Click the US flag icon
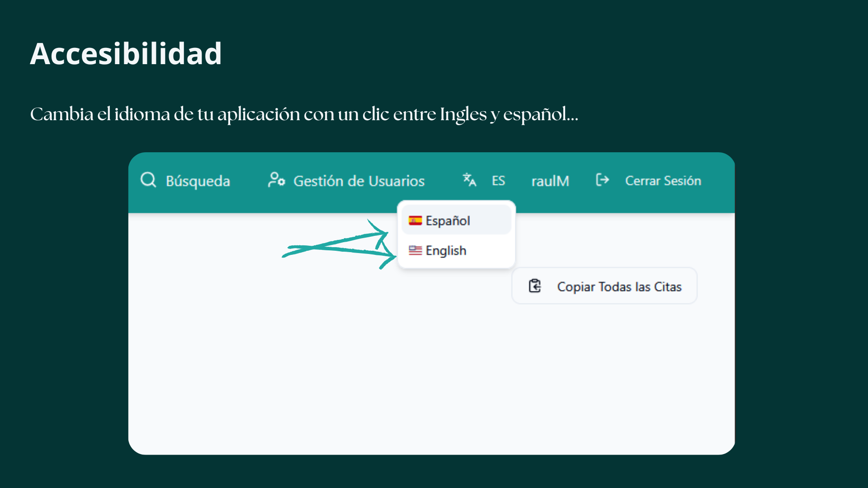This screenshot has width=868, height=488. pyautogui.click(x=415, y=250)
